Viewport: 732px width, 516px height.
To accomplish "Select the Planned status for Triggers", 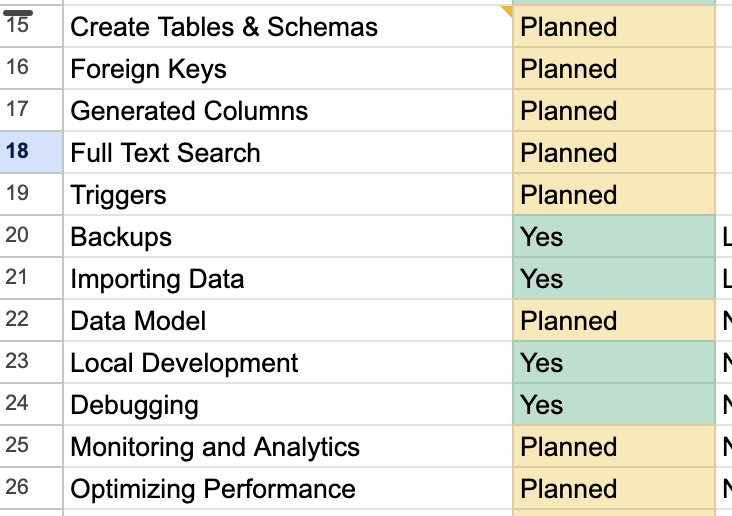I will (613, 195).
